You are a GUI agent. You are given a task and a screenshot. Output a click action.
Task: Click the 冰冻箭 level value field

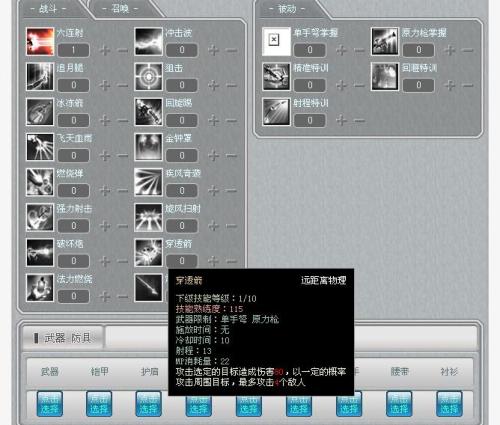(x=74, y=120)
